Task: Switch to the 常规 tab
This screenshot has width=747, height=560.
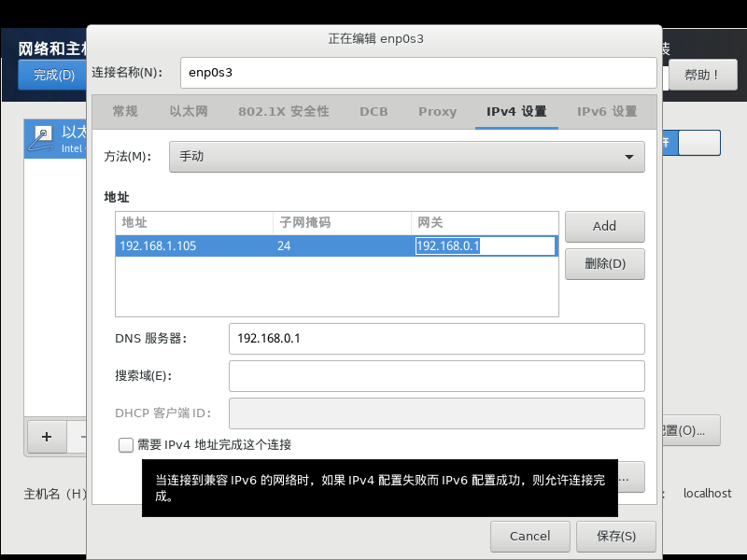Action: 124,111
